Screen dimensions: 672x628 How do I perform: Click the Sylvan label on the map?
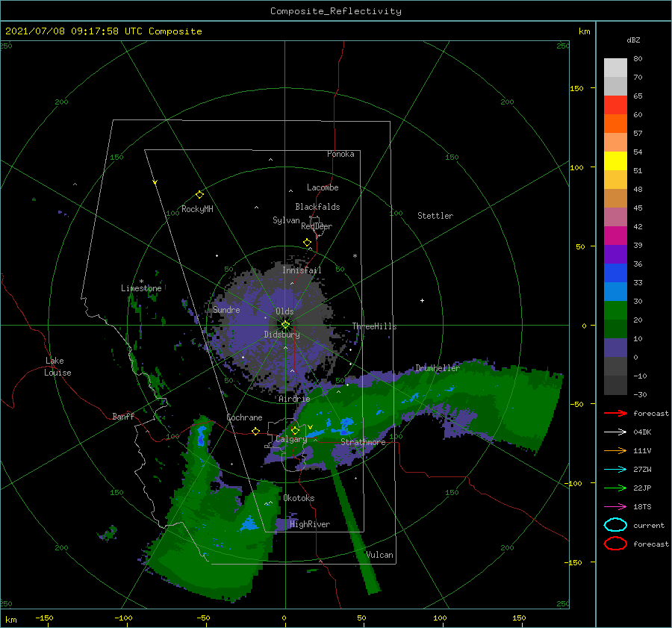[286, 220]
